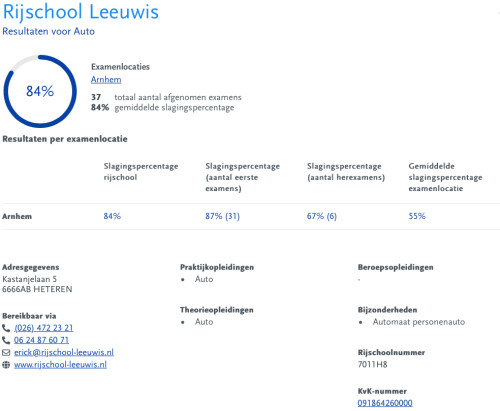The image size is (500, 411).
Task: Click the phone icon beside (026) 472 23 21
Action: tap(6, 328)
